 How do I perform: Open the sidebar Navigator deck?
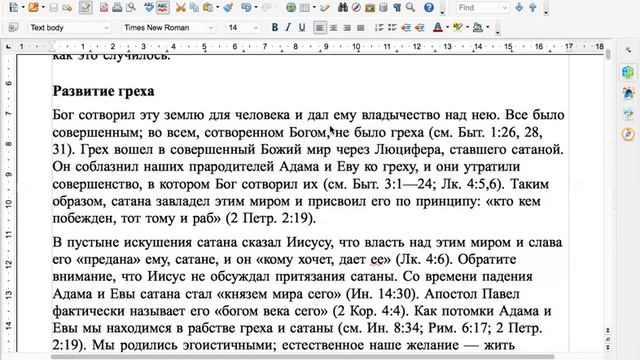point(628,134)
